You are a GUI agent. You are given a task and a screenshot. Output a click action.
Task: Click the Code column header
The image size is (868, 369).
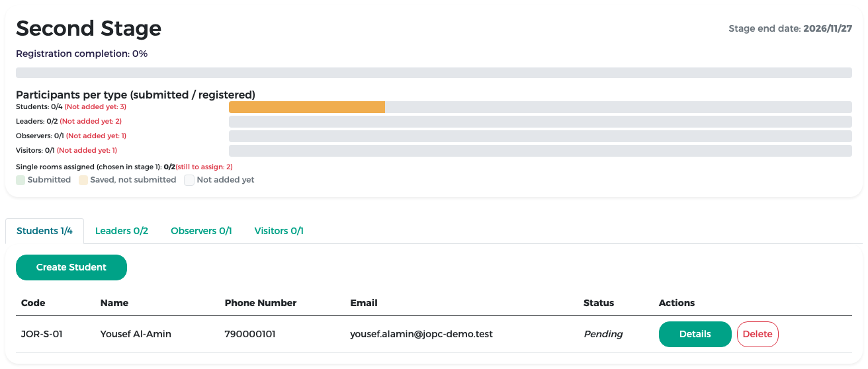[33, 303]
